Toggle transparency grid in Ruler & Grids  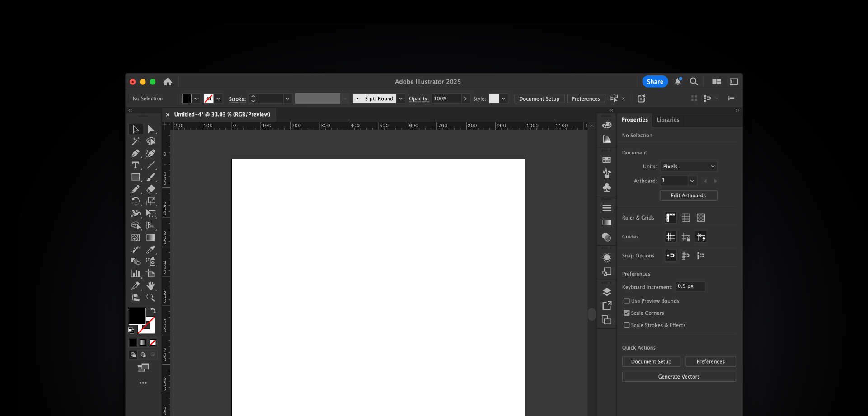(701, 218)
